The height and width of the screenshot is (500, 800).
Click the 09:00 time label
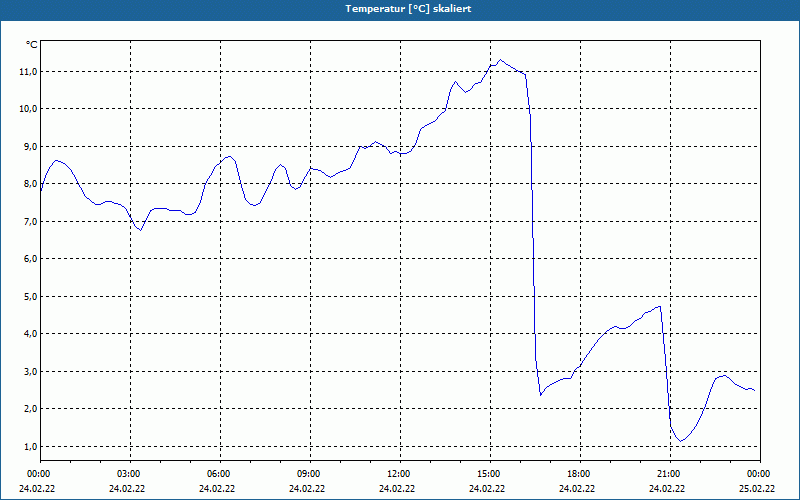click(x=310, y=474)
